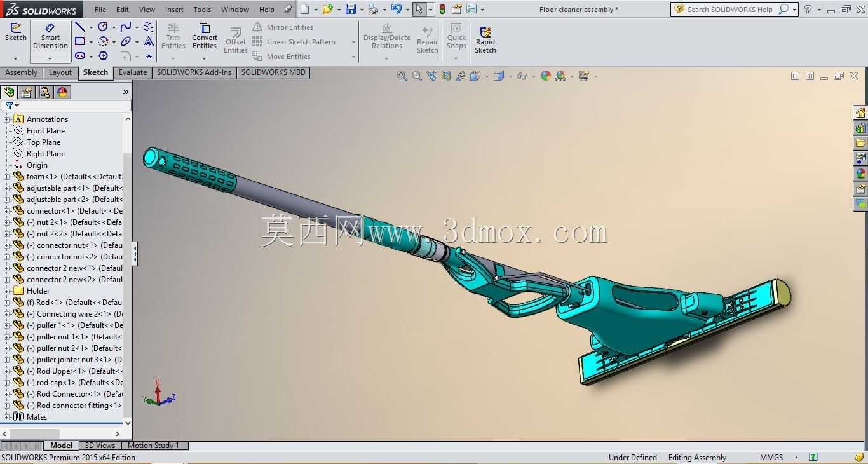Click the Undo arrow icon
The height and width of the screenshot is (464, 868).
(x=397, y=9)
